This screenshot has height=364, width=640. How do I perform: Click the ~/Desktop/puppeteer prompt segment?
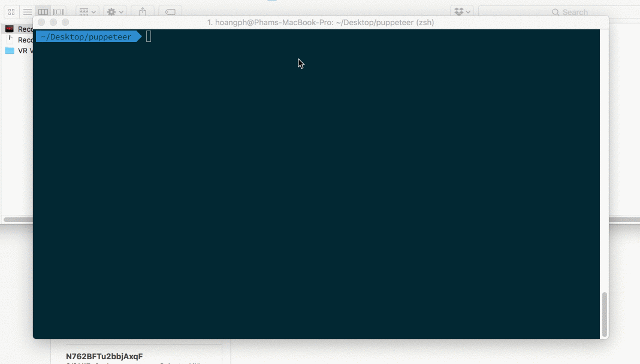86,37
